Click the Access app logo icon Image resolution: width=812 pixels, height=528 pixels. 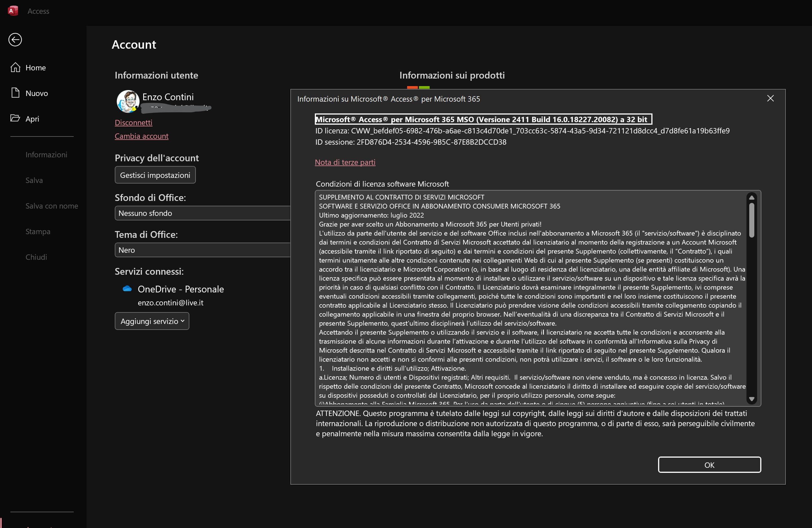point(13,11)
